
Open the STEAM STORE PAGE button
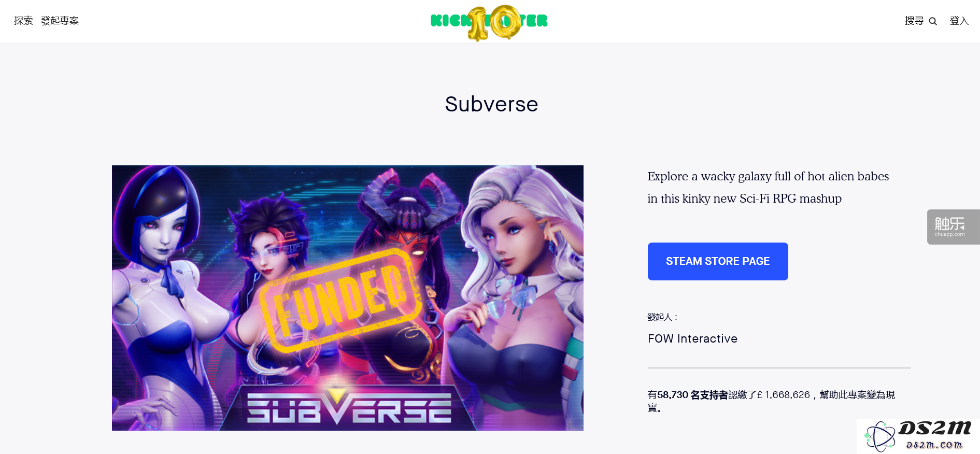718,261
